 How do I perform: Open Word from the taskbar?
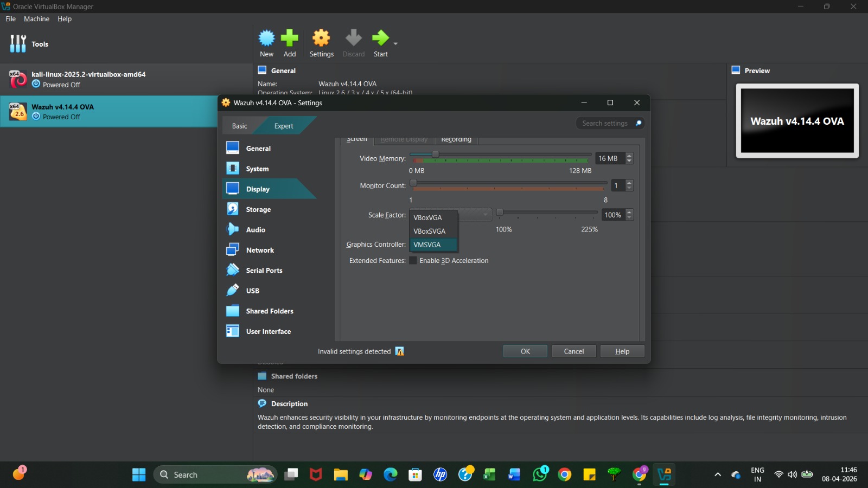coord(514,475)
